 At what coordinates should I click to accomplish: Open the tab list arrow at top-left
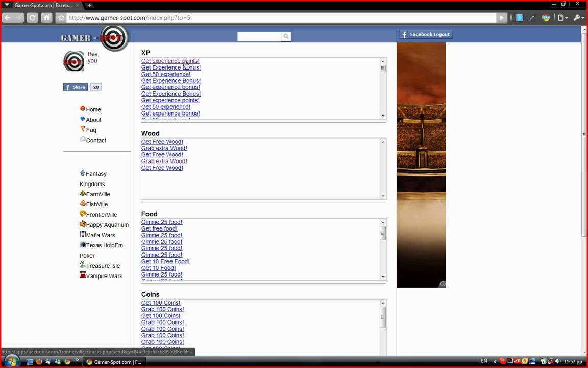[7, 5]
